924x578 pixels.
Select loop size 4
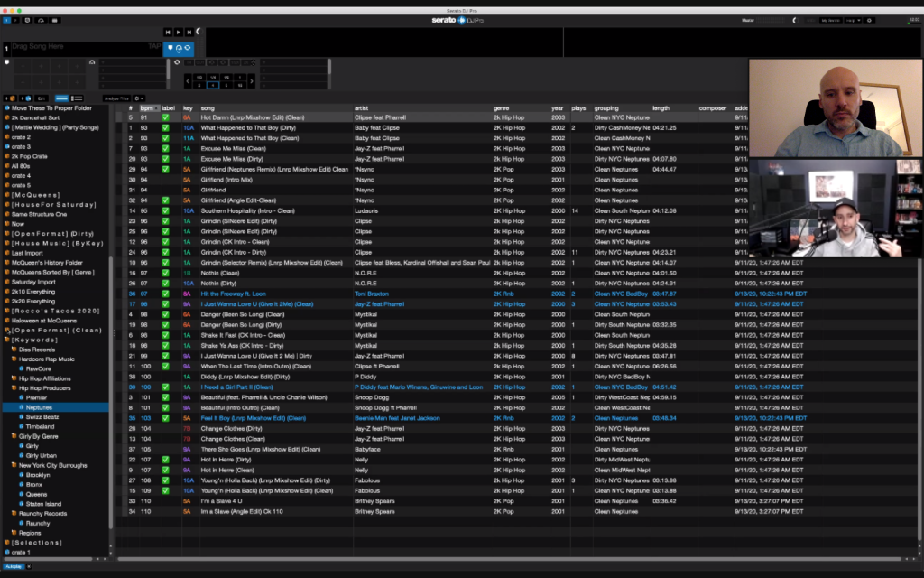tap(213, 86)
